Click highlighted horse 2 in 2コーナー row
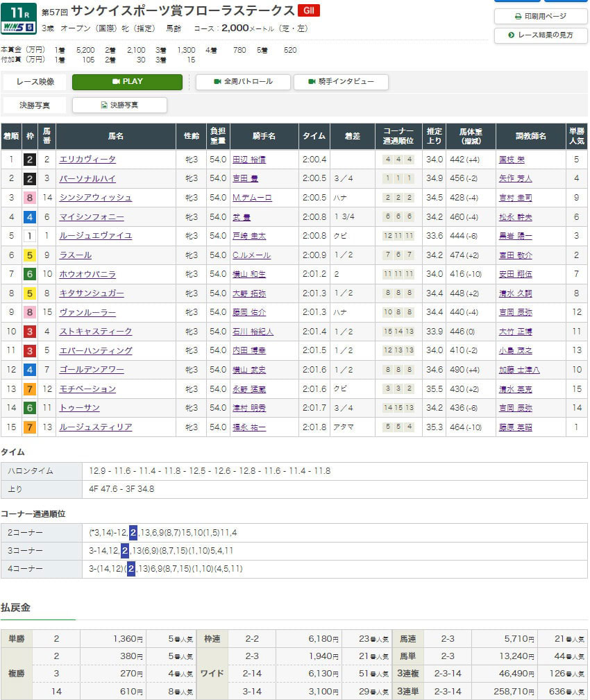This screenshot has height=700, width=590. tap(133, 533)
